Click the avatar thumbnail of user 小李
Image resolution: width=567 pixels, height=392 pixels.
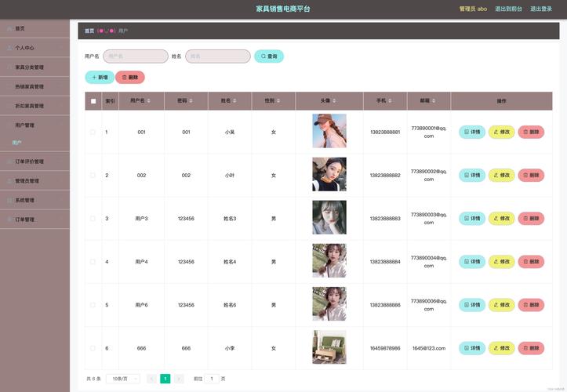tap(329, 347)
